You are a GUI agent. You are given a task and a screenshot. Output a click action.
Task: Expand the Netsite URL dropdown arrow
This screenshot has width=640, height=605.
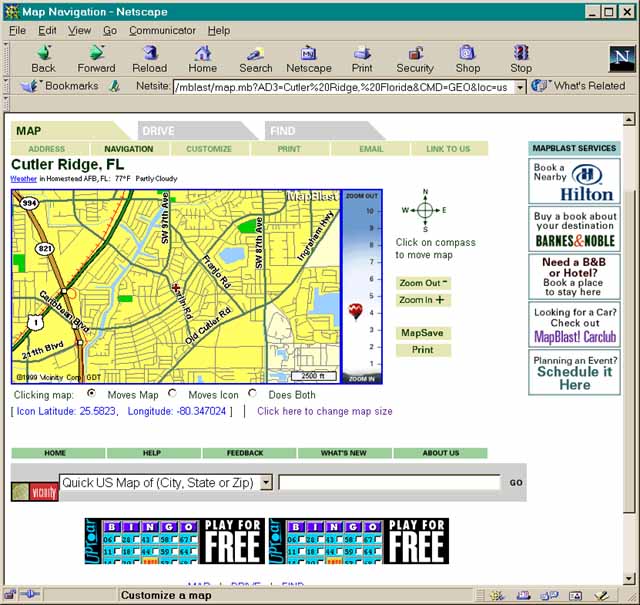(x=520, y=87)
